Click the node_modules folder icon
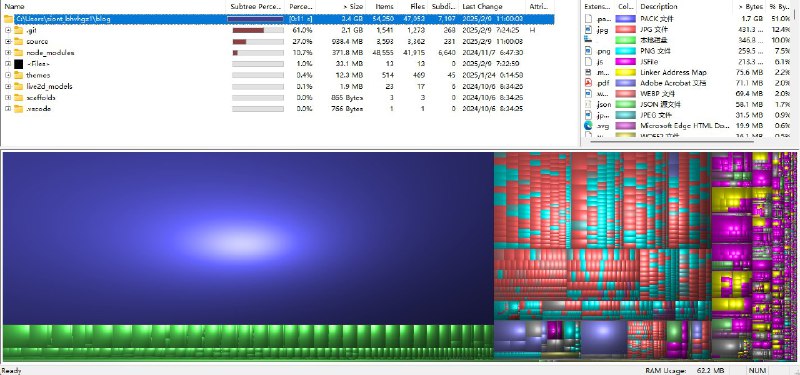The width and height of the screenshot is (800, 375). point(18,53)
